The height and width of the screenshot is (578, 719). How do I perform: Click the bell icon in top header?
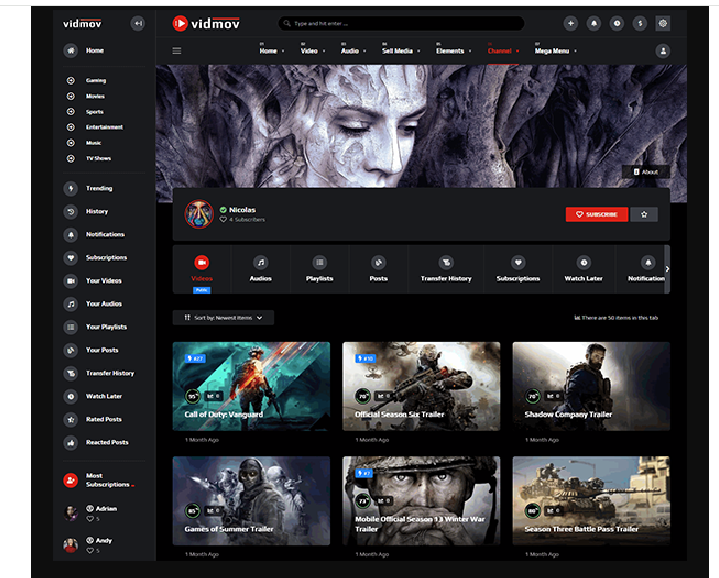(x=594, y=23)
